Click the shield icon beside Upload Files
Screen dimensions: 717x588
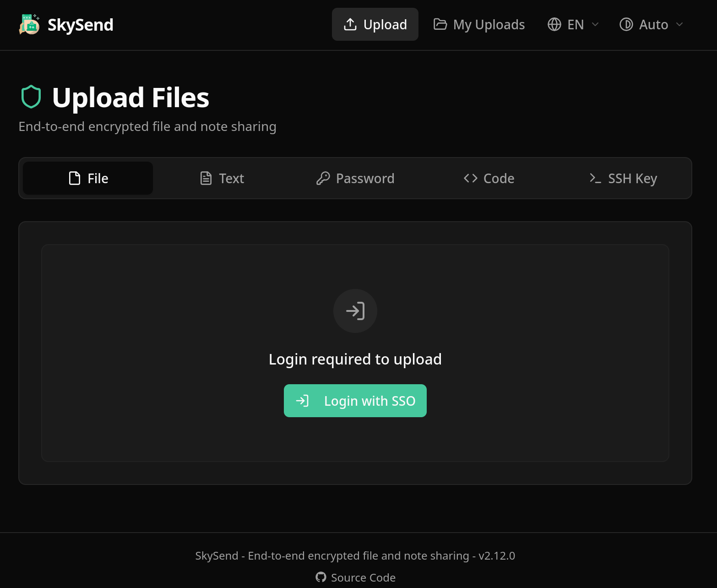click(x=31, y=97)
